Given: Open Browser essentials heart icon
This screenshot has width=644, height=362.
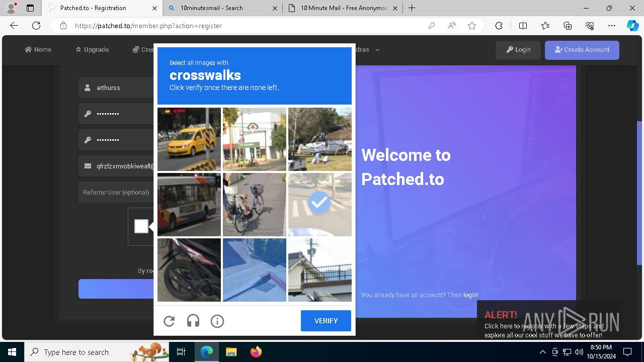Looking at the screenshot, I should point(590,26).
